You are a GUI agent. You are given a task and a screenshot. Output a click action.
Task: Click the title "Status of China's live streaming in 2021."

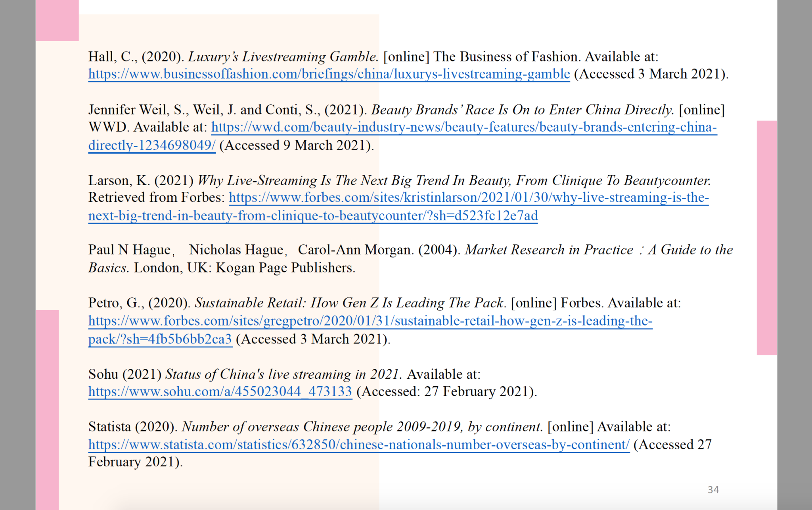pos(284,374)
